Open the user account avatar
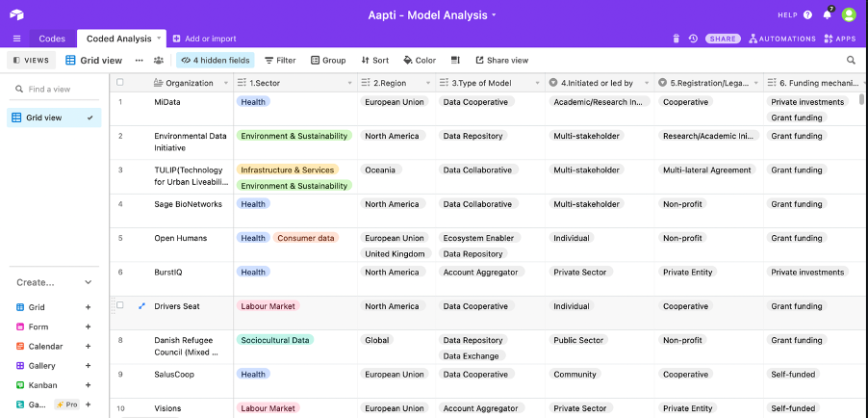The height and width of the screenshot is (418, 868). tap(849, 15)
